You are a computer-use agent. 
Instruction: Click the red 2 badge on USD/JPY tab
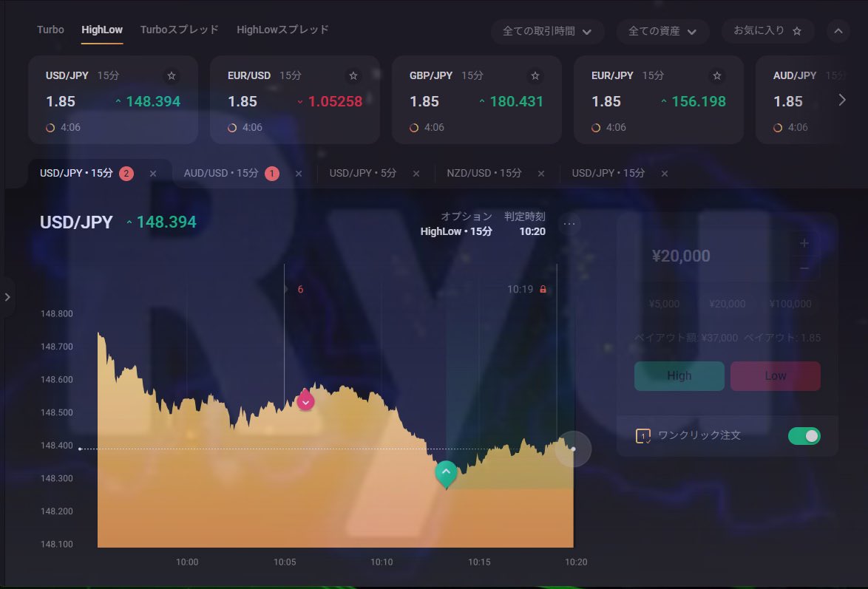[x=126, y=174]
